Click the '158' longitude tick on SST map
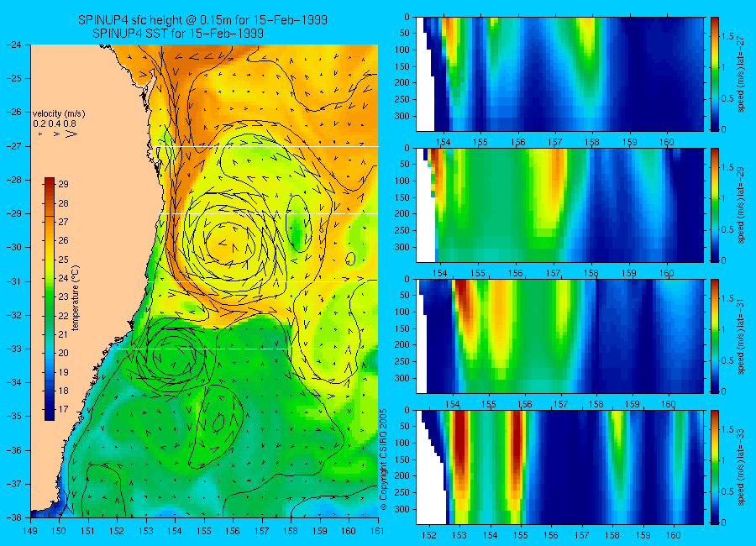Screen dimensions: 756x546 (x=291, y=531)
